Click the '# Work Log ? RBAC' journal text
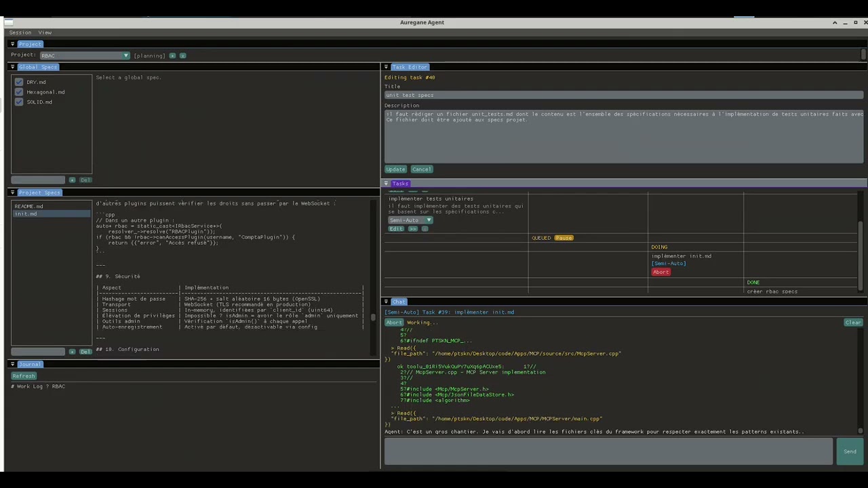 pos(38,386)
